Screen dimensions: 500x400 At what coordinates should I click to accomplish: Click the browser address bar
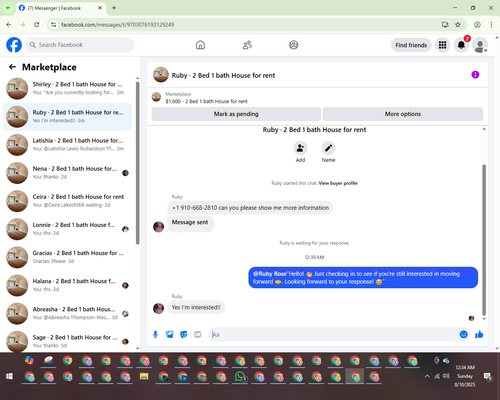tap(247, 25)
